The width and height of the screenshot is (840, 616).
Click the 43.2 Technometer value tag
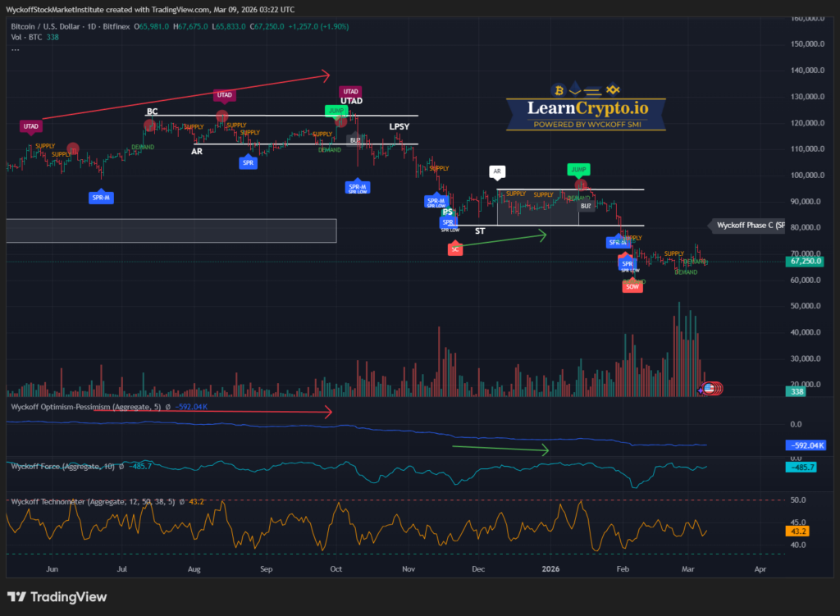pos(797,532)
